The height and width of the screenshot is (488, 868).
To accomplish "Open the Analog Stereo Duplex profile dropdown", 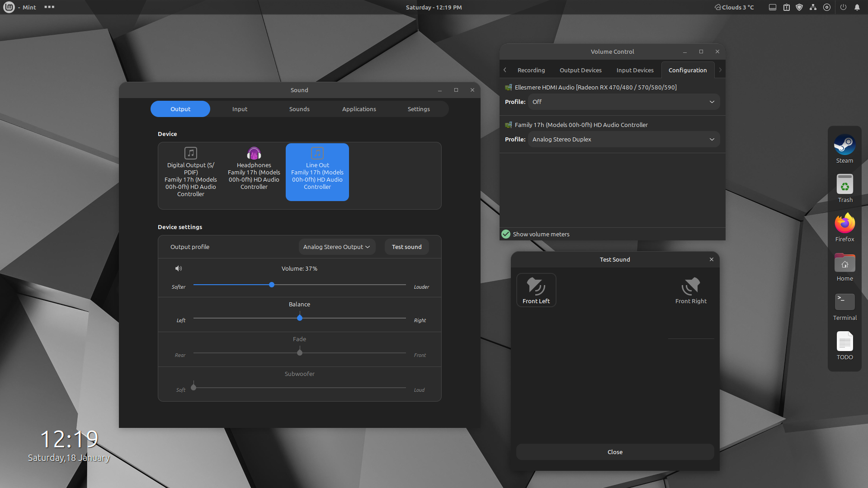I will pos(623,139).
